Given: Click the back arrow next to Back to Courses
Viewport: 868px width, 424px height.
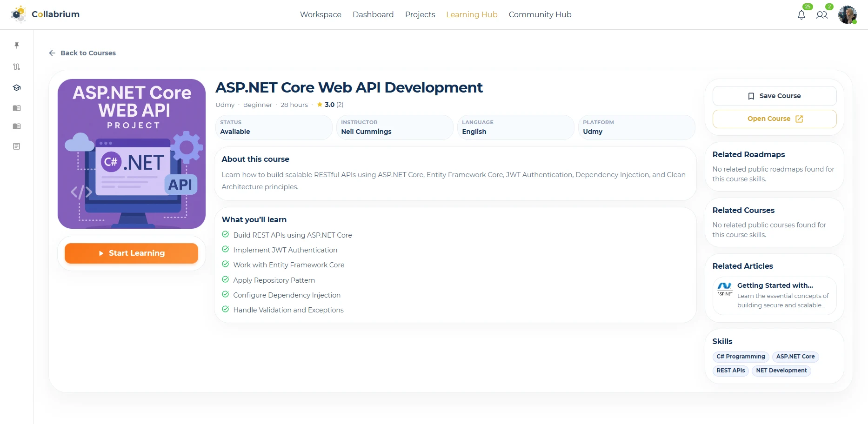Looking at the screenshot, I should pyautogui.click(x=52, y=53).
